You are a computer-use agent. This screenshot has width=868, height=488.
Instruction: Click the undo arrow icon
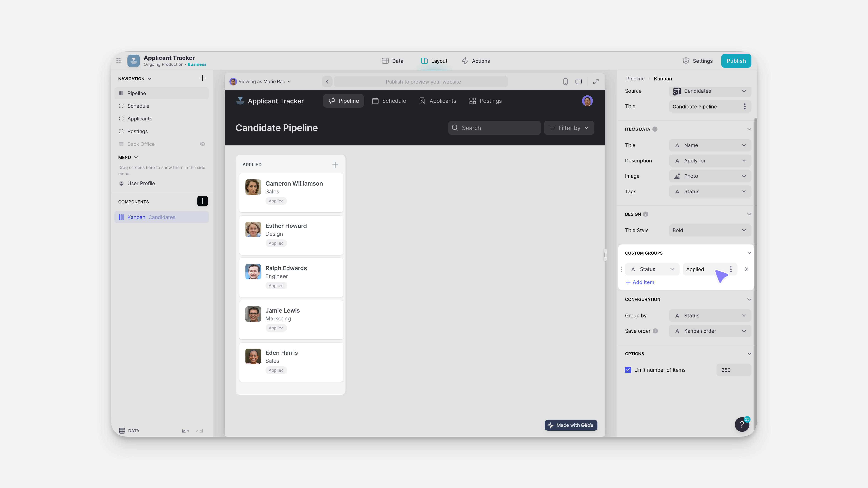(185, 431)
